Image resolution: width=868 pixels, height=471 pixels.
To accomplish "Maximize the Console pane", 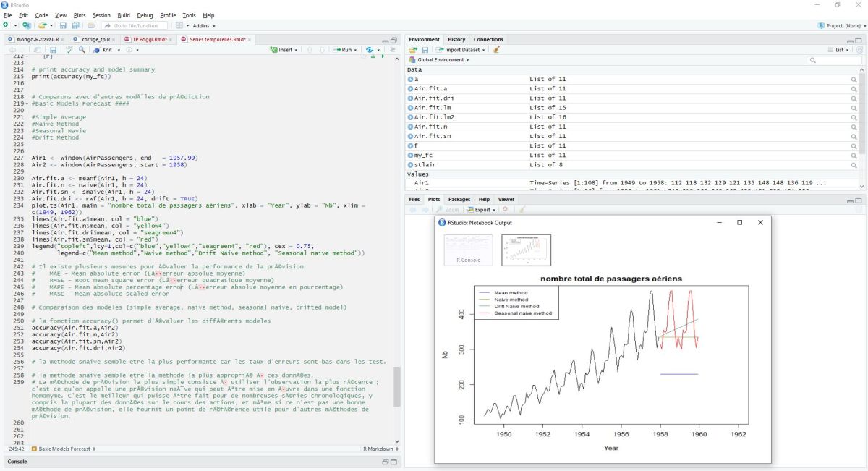I will click(393, 462).
